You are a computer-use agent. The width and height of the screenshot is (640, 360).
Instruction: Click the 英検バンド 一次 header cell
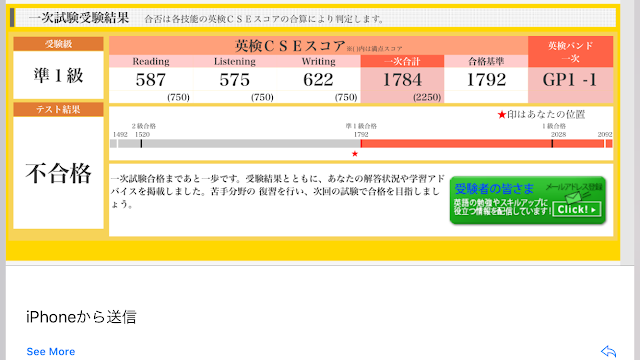pyautogui.click(x=570, y=52)
